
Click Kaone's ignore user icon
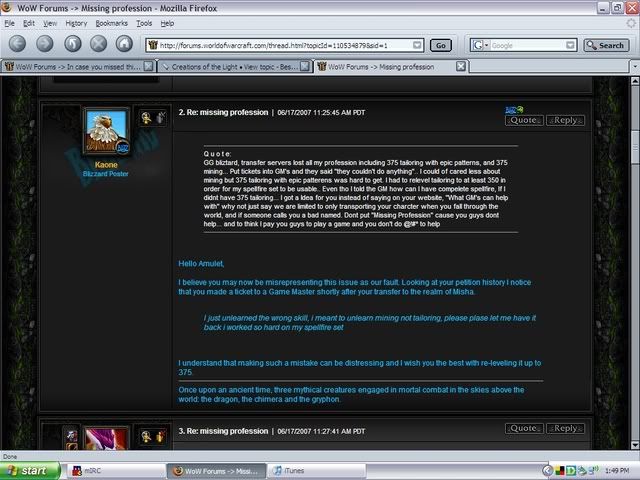(160, 118)
